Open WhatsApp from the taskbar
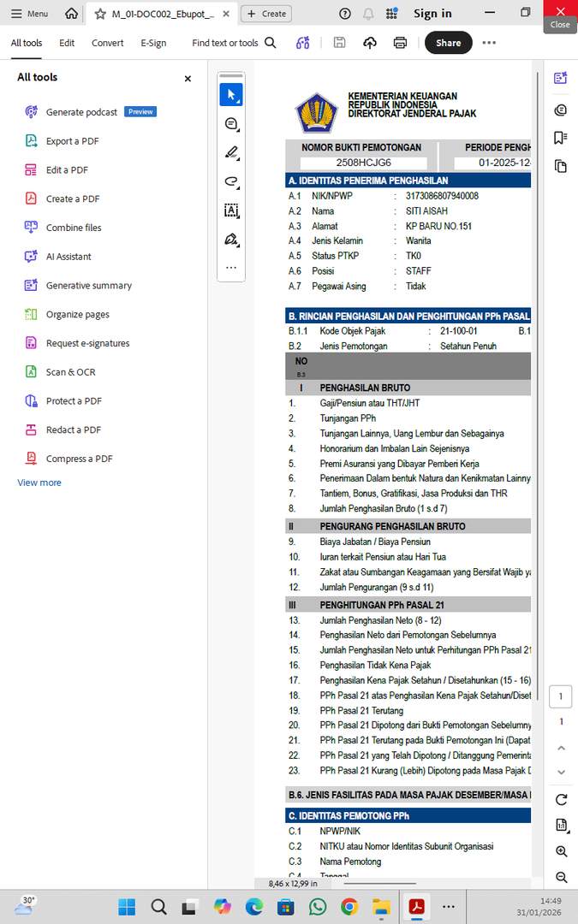 318,906
